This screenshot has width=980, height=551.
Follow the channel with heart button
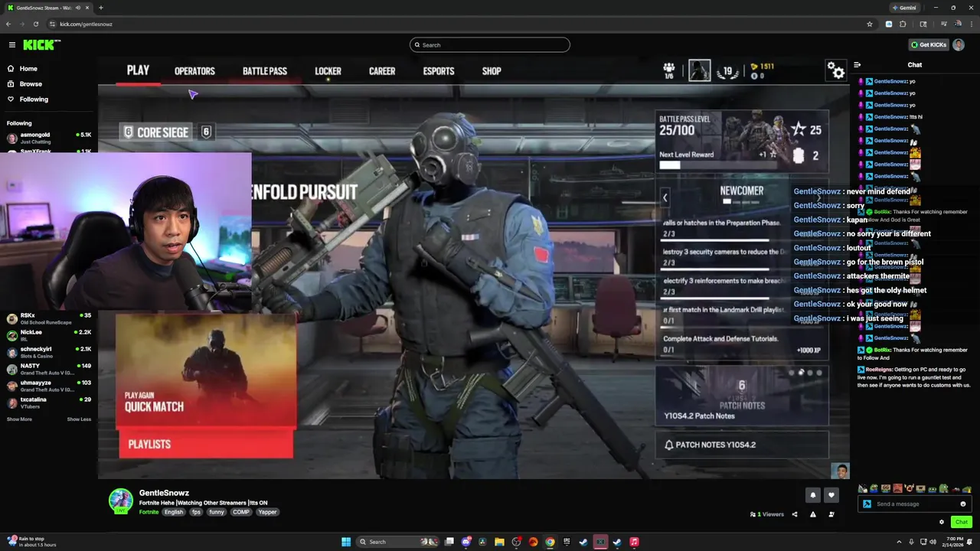[831, 495]
